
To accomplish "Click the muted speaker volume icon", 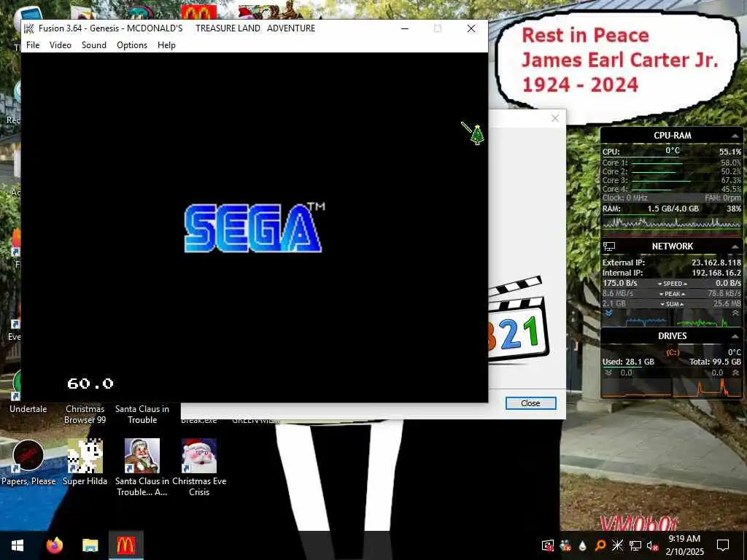I will point(652,545).
